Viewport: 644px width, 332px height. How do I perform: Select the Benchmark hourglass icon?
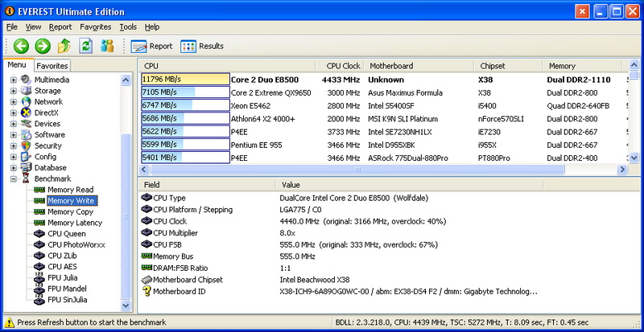(26, 179)
